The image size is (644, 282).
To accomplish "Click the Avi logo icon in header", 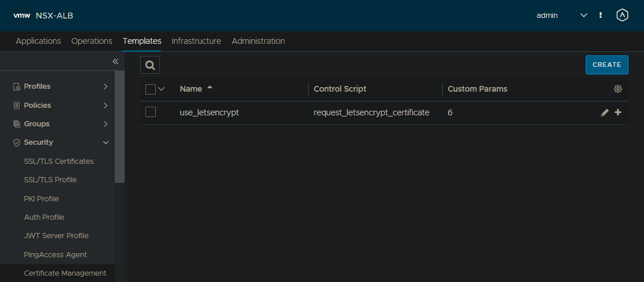I will [x=622, y=16].
